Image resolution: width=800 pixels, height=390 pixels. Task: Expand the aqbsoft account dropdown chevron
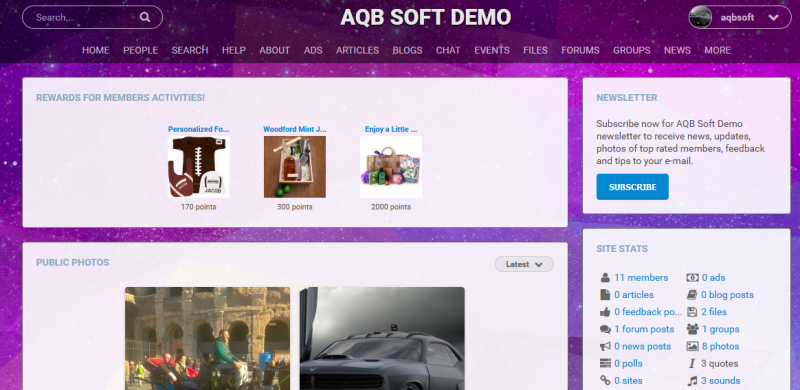click(x=773, y=17)
